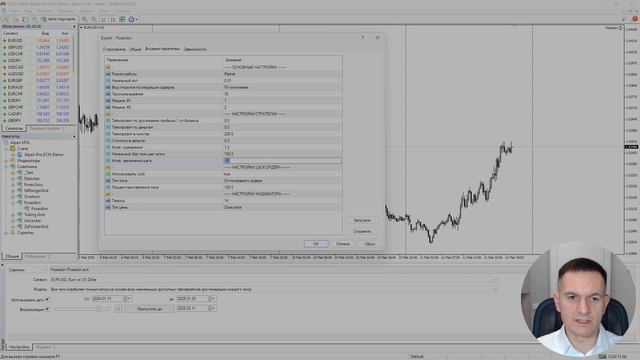The width and height of the screenshot is (640, 360).
Task: Open the Советник type dropdown in tester
Action: pyautogui.click(x=44, y=270)
